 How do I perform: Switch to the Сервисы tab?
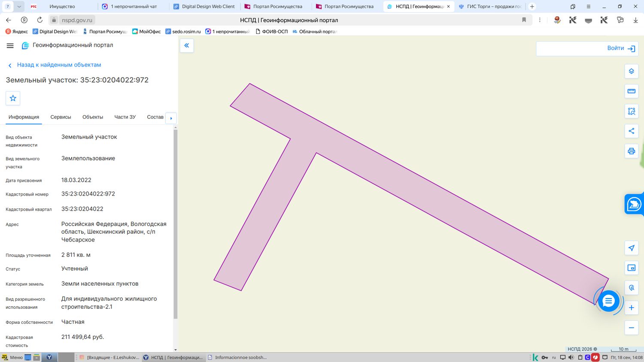(x=61, y=117)
